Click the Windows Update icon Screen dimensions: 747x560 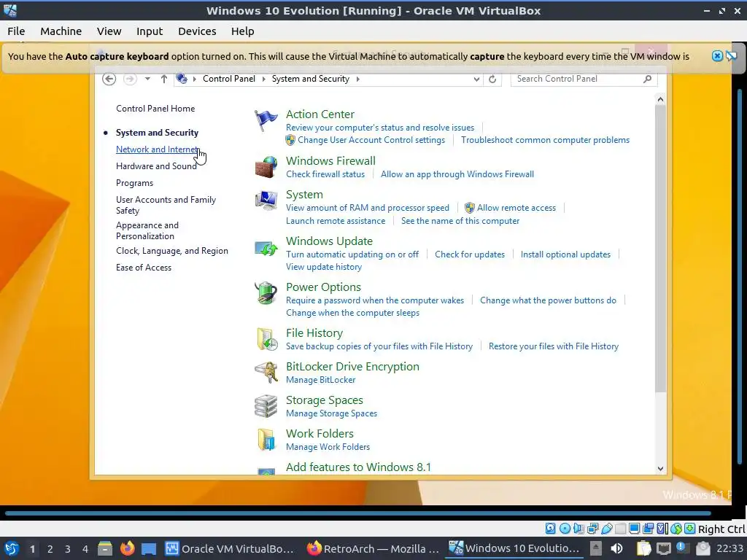tap(266, 248)
